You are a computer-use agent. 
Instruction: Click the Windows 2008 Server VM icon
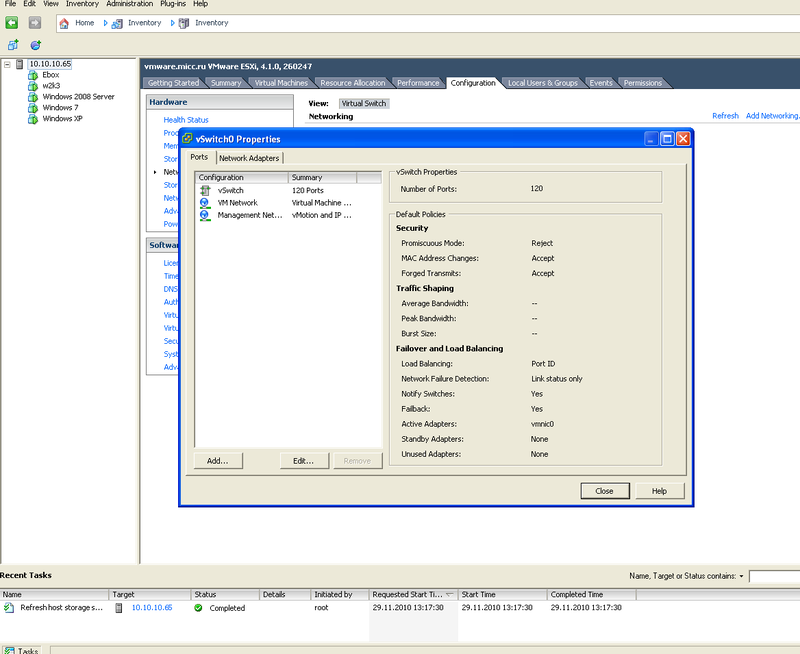tap(33, 97)
